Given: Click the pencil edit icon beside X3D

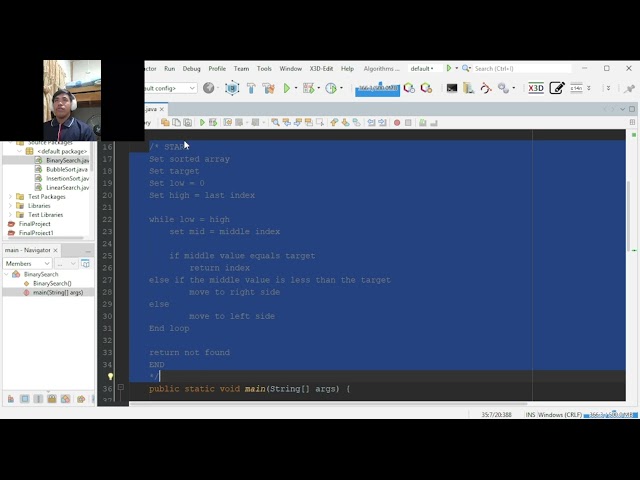Looking at the screenshot, I should tap(557, 88).
